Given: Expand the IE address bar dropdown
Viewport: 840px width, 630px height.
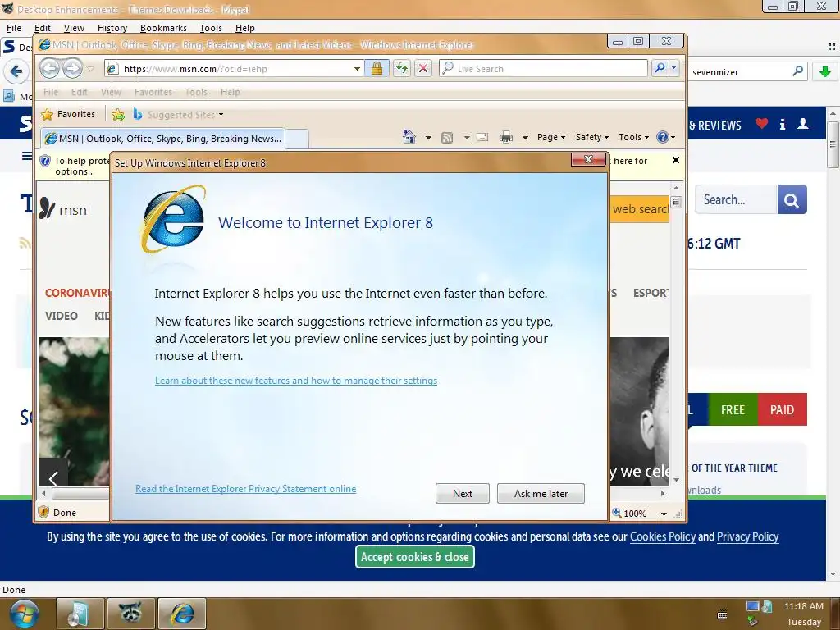Looking at the screenshot, I should (357, 69).
